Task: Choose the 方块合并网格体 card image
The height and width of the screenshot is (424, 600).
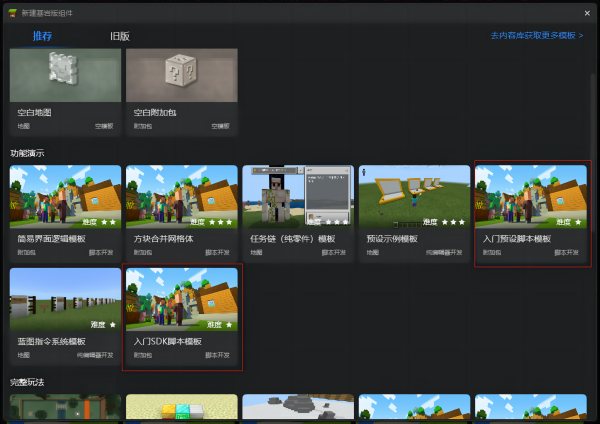Action: coord(182,197)
